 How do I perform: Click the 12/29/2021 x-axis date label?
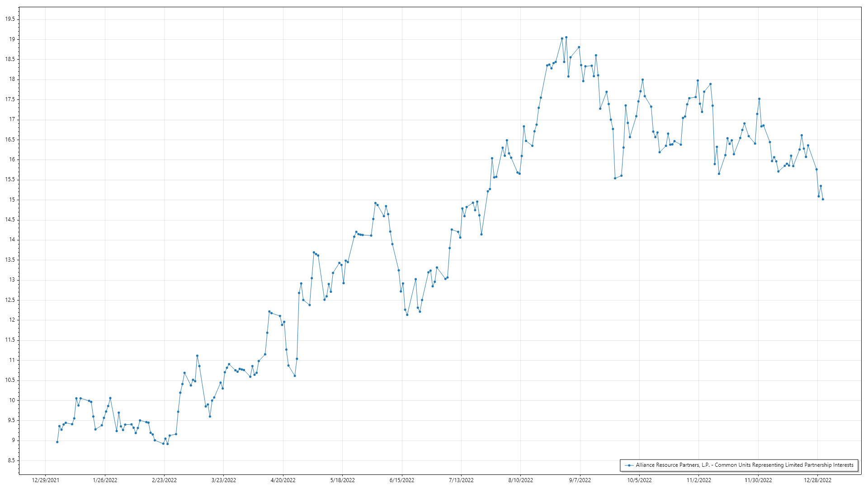[x=45, y=480]
